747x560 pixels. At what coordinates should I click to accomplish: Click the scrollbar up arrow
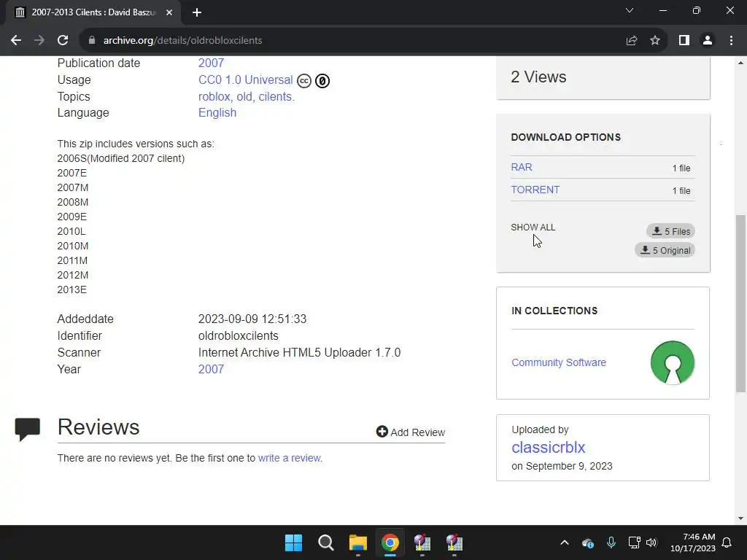pos(740,63)
